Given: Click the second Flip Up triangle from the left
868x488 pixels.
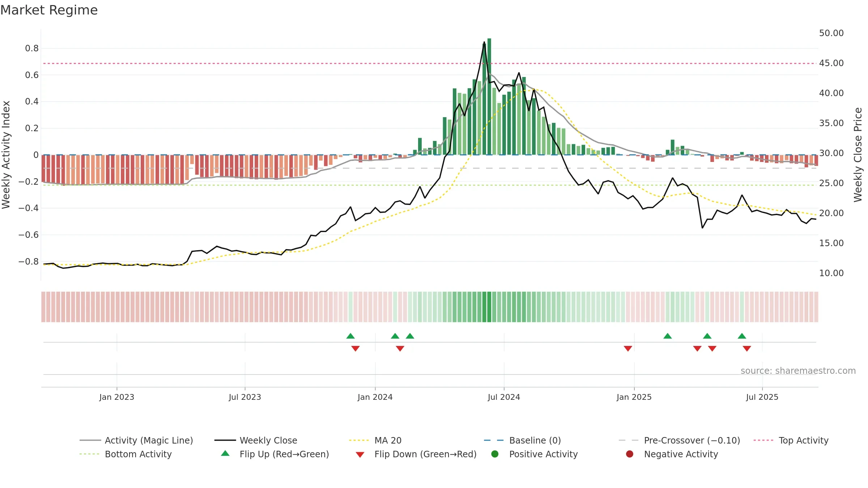Looking at the screenshot, I should point(395,336).
